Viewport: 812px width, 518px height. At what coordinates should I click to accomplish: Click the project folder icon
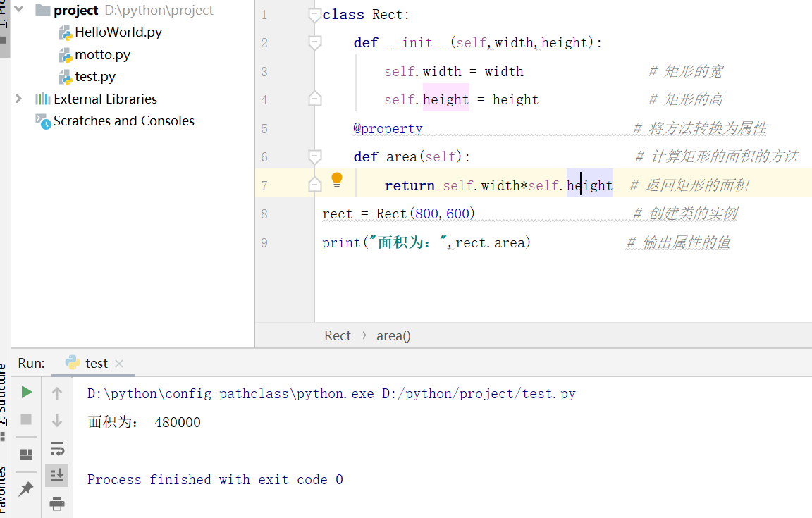(43, 11)
